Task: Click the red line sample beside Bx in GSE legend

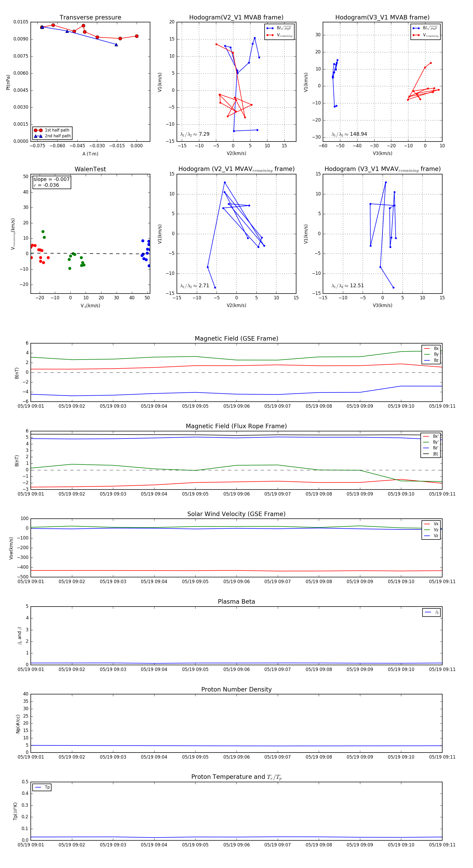Action: pos(427,349)
